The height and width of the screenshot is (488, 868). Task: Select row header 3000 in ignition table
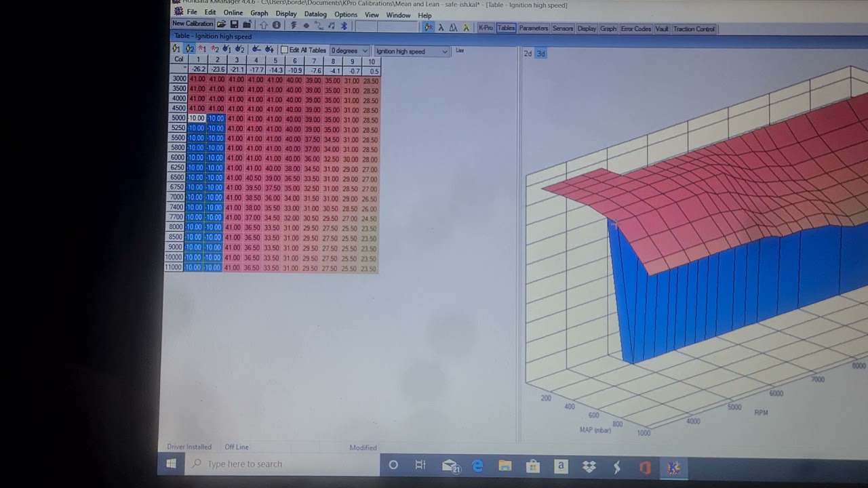click(179, 79)
